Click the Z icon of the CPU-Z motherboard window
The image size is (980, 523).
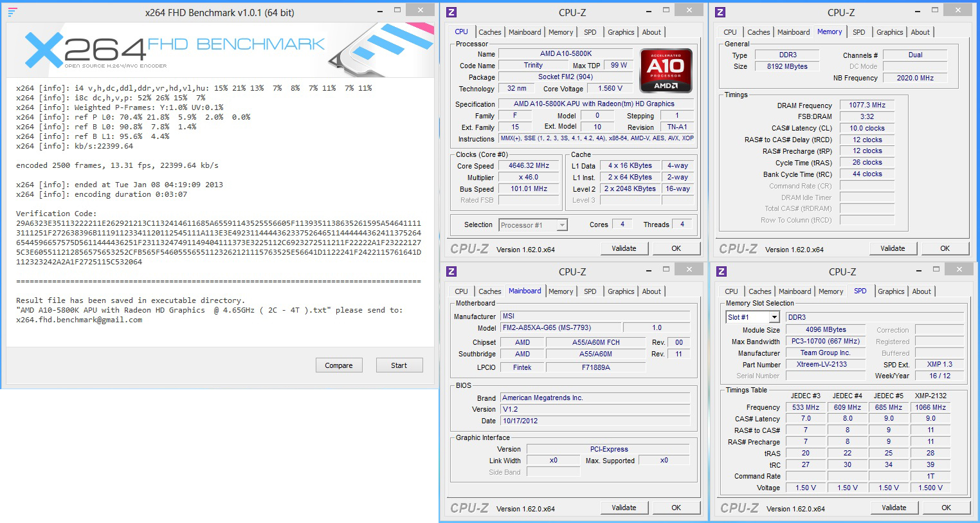(451, 271)
